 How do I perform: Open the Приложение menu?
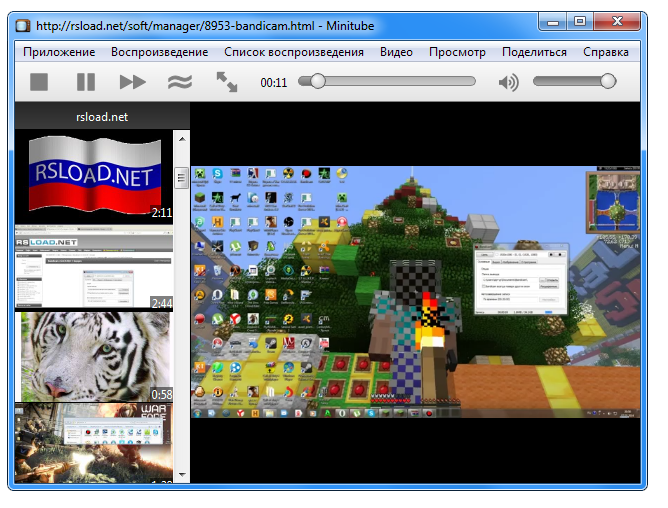tap(59, 52)
